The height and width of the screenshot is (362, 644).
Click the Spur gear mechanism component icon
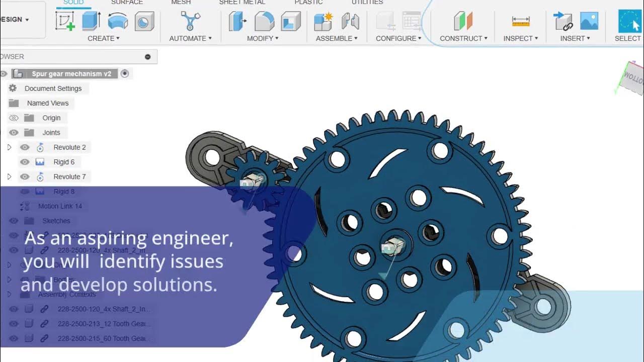[x=18, y=74]
